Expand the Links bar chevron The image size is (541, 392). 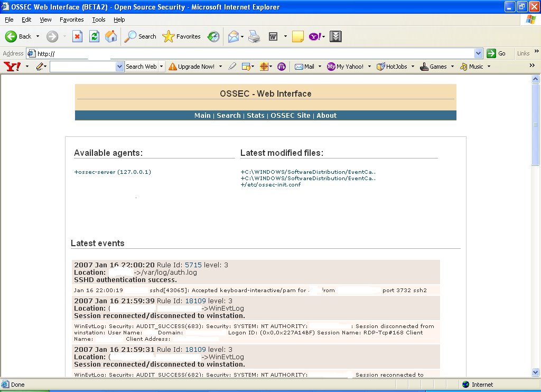point(537,51)
